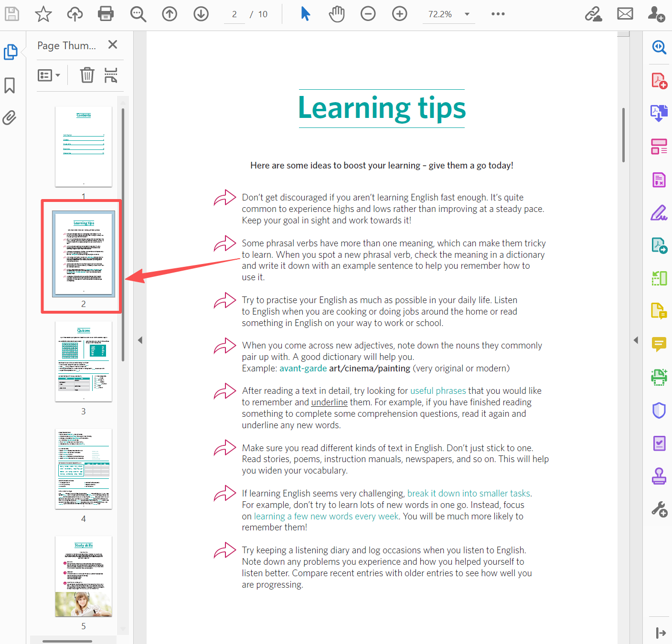Screen dimensions: 672x644
Task: Open the yellow page-with-comment tool
Action: click(x=659, y=311)
